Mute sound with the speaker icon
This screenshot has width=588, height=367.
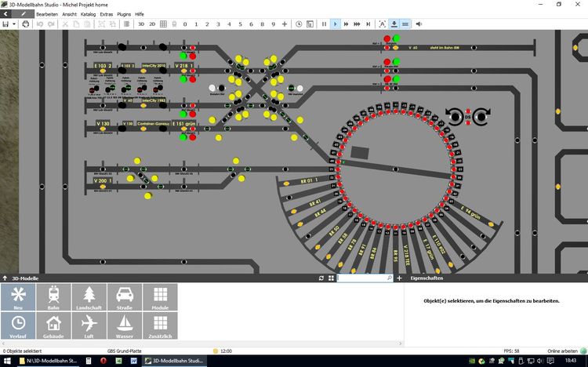tap(418, 24)
